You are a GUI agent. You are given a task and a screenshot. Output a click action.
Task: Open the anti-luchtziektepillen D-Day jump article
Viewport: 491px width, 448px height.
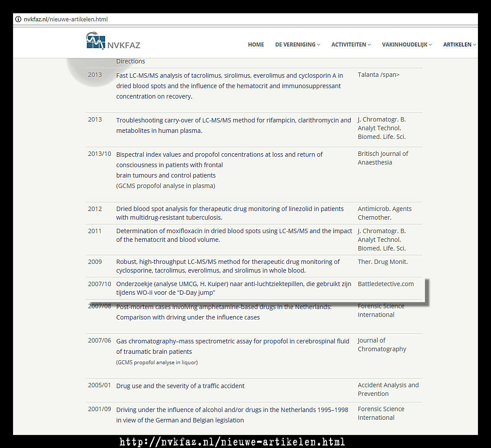coord(234,288)
